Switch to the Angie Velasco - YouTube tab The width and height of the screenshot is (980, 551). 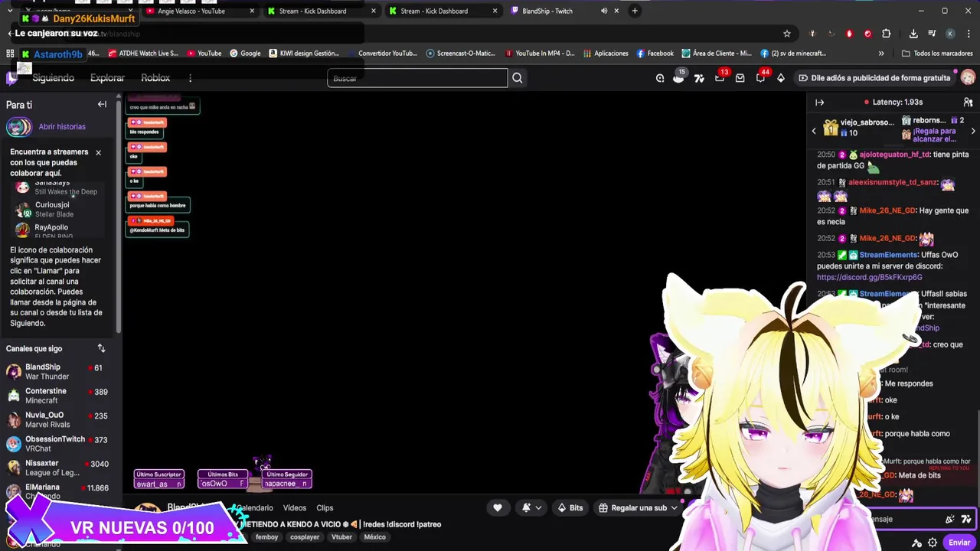coord(199,11)
